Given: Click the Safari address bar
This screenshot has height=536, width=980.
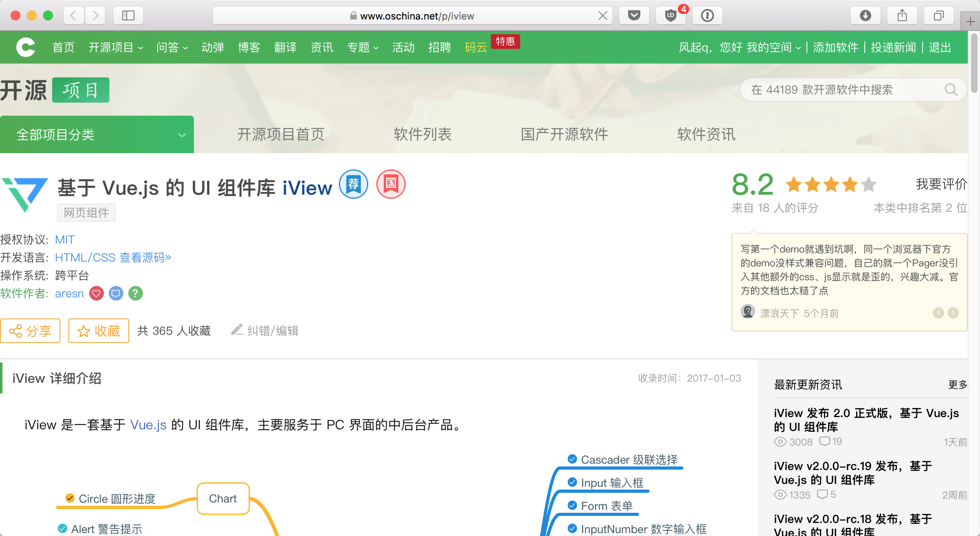Looking at the screenshot, I should click(412, 16).
